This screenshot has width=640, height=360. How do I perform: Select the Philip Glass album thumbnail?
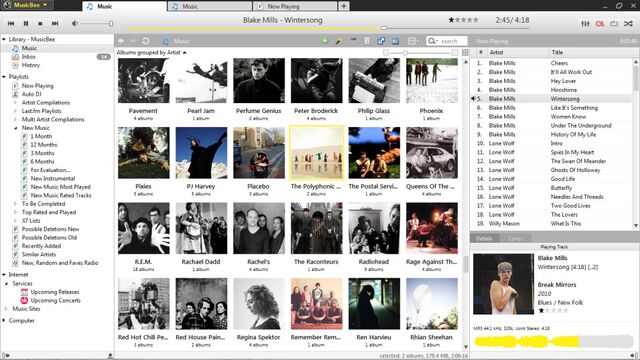pos(374,80)
